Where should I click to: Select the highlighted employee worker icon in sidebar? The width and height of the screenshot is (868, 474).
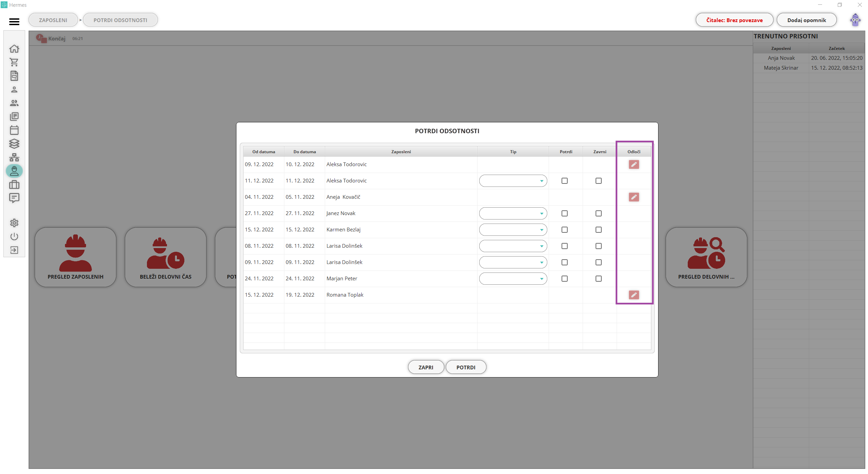click(x=14, y=171)
